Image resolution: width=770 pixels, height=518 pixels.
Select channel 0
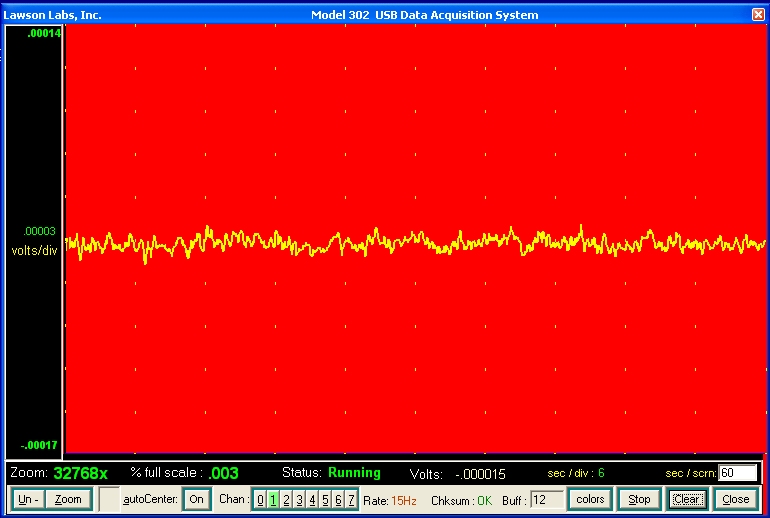(260, 500)
